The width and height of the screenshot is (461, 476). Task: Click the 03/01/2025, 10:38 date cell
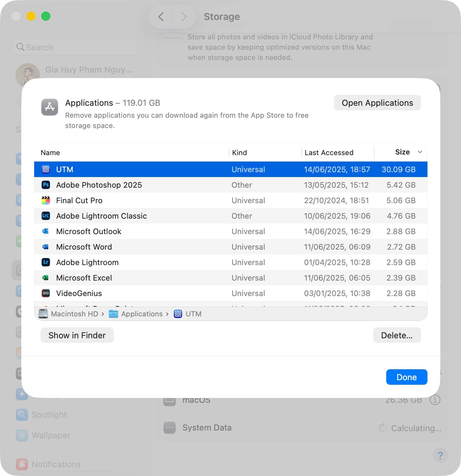337,293
